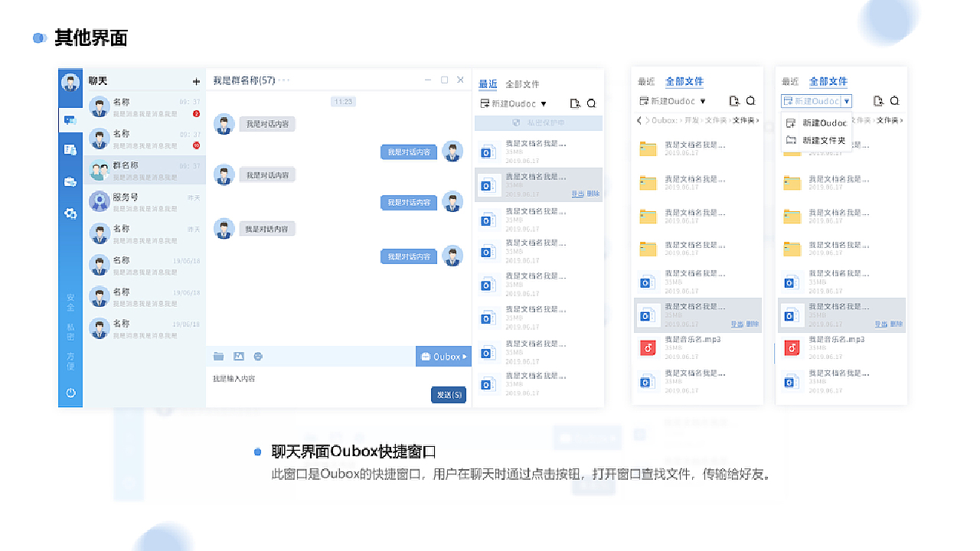This screenshot has height=551, width=980.
Task: Switch to 全部文件 tab in chat window file panel
Action: point(522,84)
